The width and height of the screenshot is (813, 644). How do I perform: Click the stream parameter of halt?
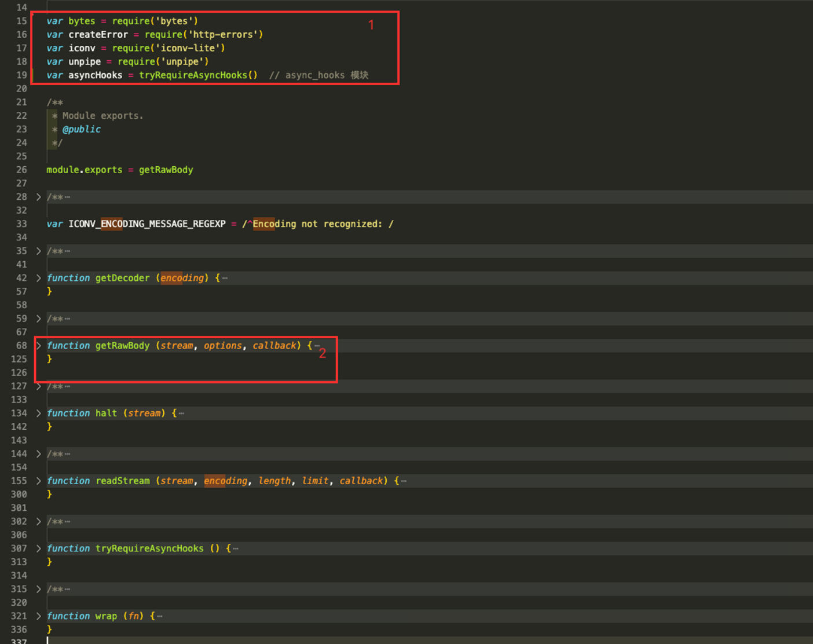(x=144, y=413)
